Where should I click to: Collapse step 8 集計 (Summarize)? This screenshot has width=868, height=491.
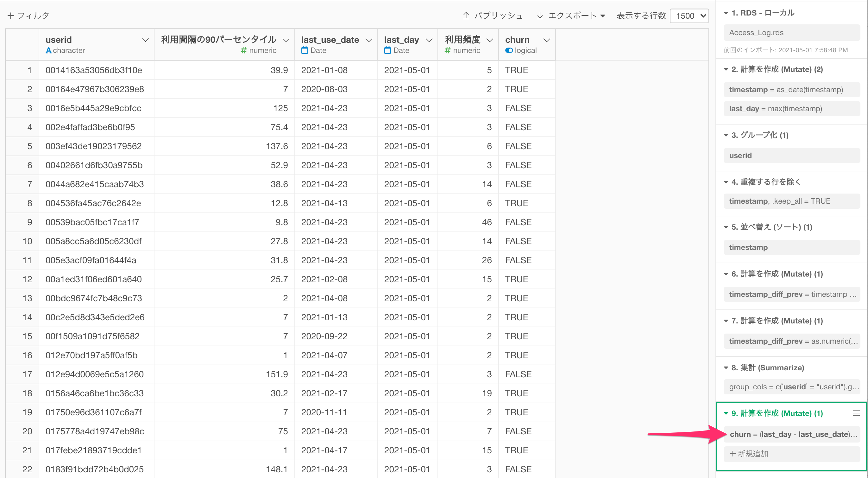pyautogui.click(x=726, y=367)
